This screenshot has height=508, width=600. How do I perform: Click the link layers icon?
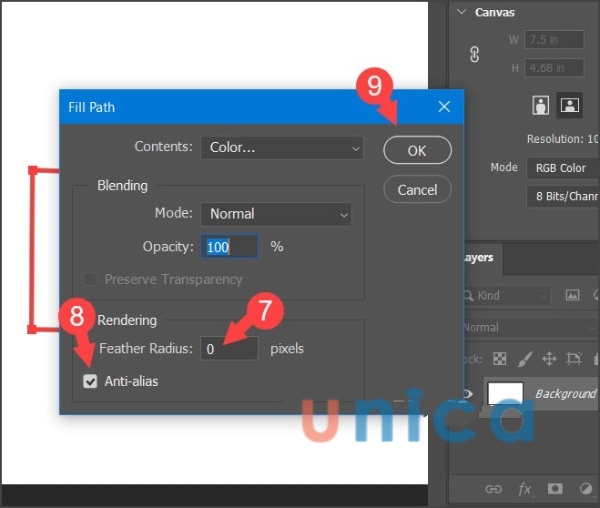pos(493,489)
